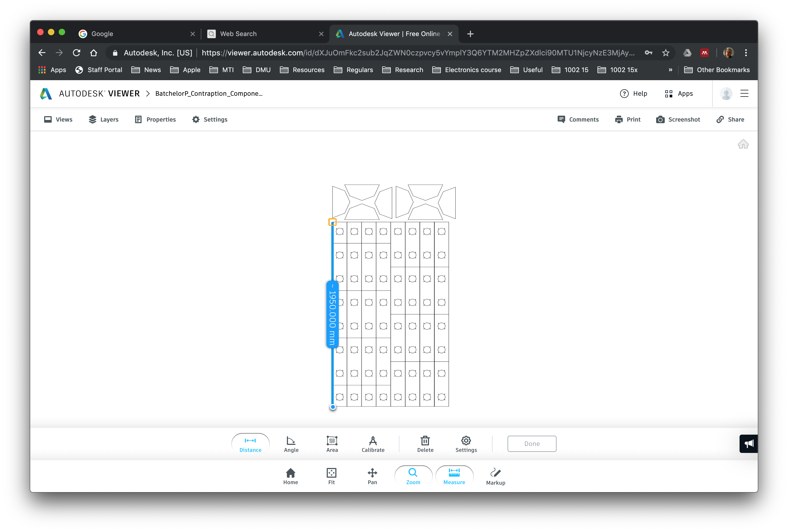
Task: Delete the current measurement
Action: [425, 444]
